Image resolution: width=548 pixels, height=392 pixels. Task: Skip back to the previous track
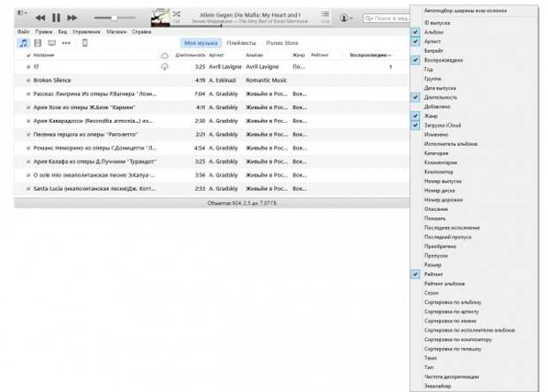coord(40,18)
